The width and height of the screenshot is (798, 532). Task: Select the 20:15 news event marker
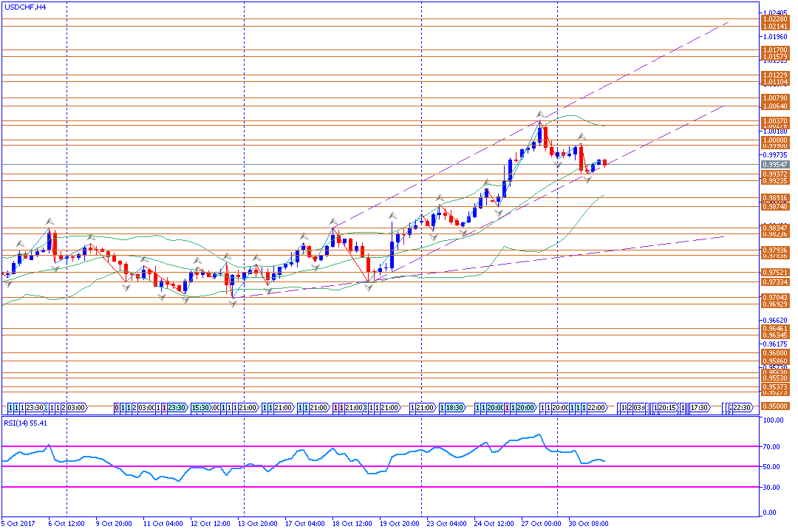[x=667, y=408]
